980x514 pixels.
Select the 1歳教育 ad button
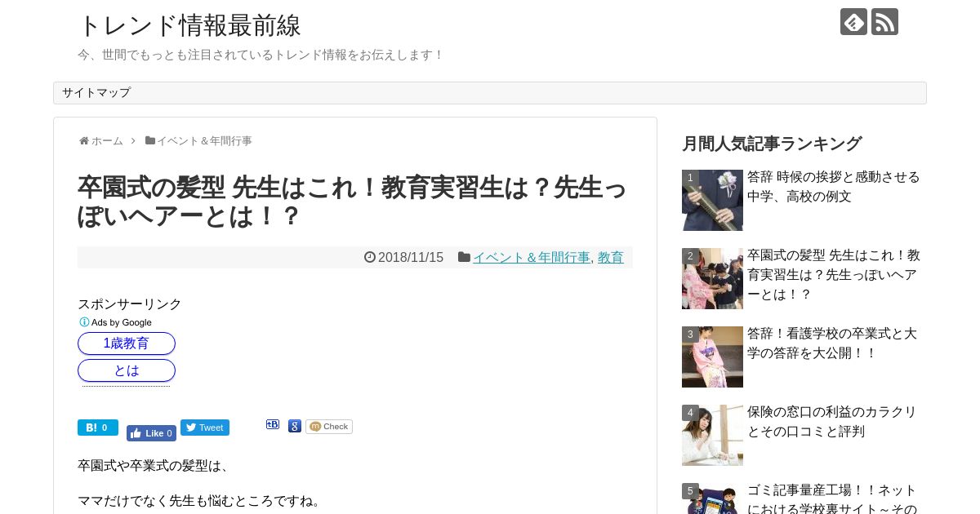[x=127, y=343]
